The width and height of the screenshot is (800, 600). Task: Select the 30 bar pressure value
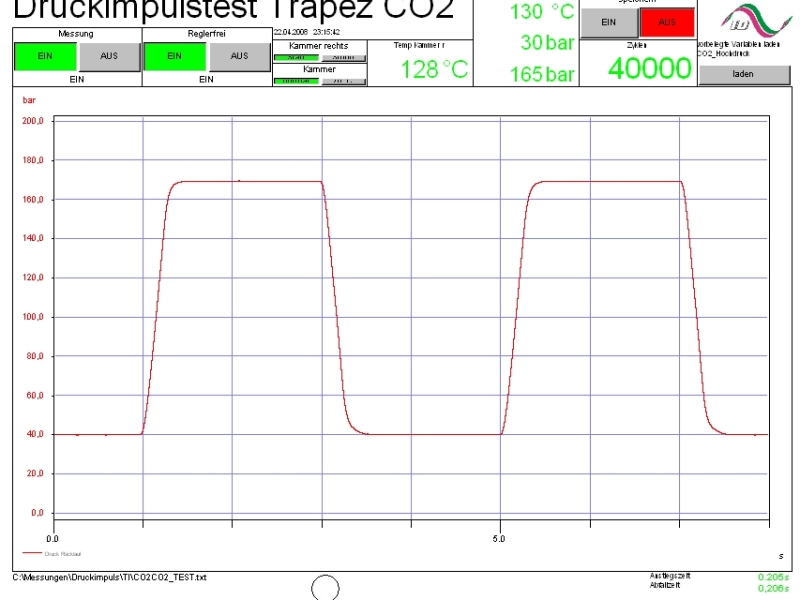point(547,42)
